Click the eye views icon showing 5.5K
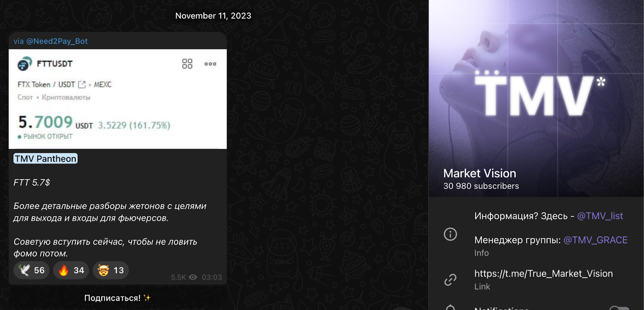The image size is (644, 310). coord(193,277)
